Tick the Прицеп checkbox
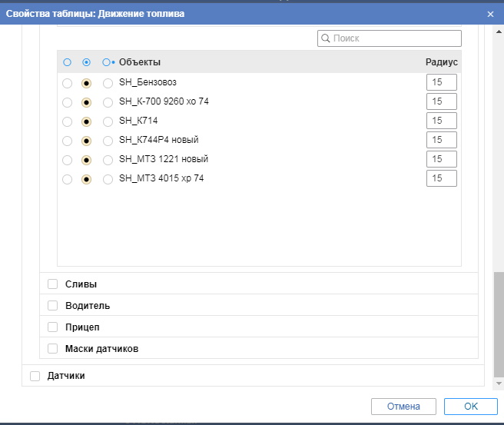The height and width of the screenshot is (425, 504). tap(53, 327)
